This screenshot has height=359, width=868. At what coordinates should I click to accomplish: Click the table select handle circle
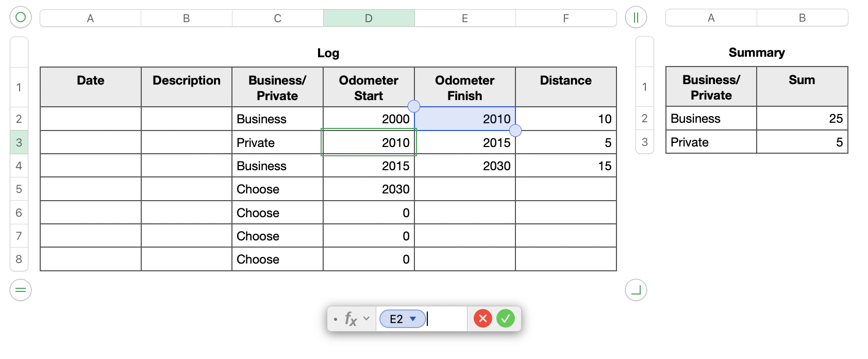point(21,18)
